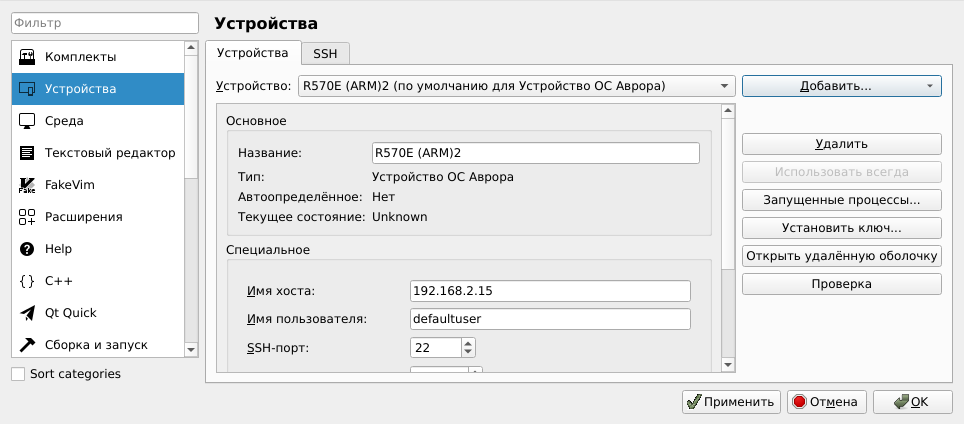Click the Qt Quick paper plane icon
The width and height of the screenshot is (964, 424).
click(x=27, y=313)
